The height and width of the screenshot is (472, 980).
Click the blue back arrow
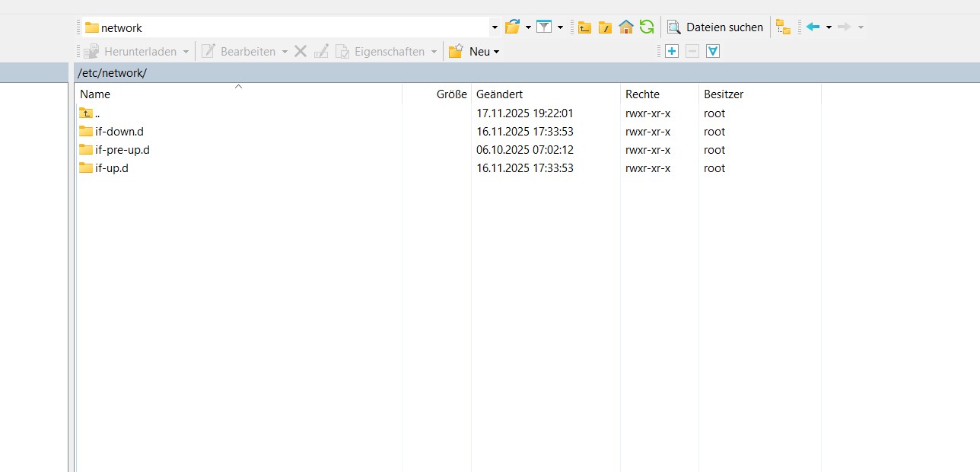click(813, 27)
